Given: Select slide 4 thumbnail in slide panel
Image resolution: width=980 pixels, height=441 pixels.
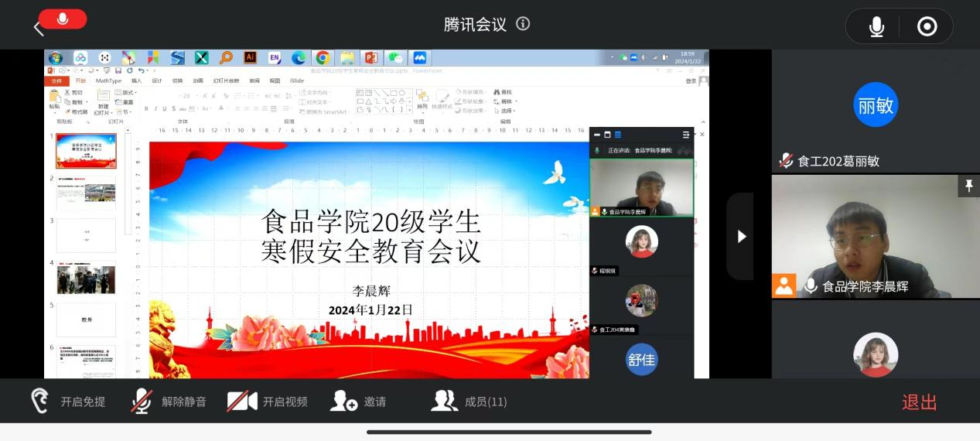Looking at the screenshot, I should 85,279.
